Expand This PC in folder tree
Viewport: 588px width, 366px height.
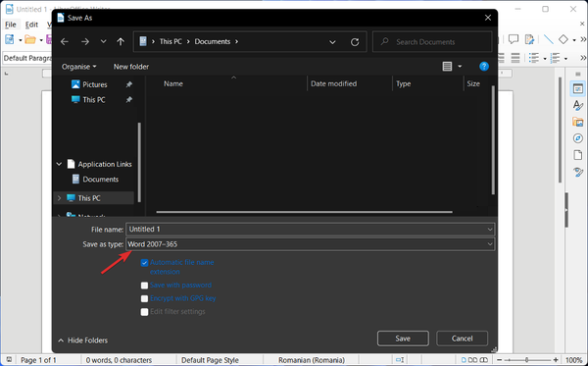pyautogui.click(x=59, y=198)
